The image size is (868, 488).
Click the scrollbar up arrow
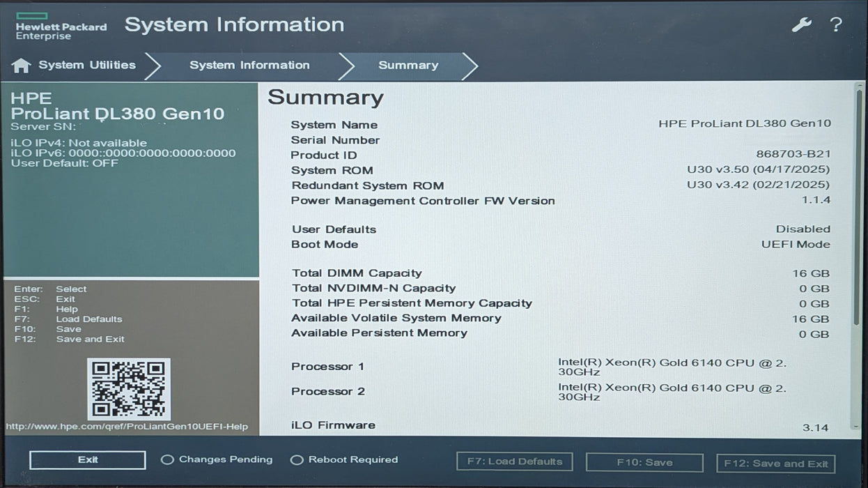[860, 86]
